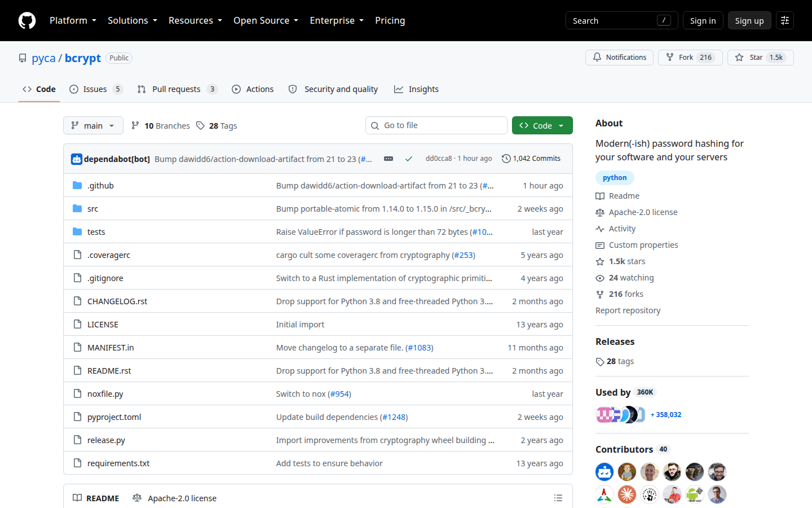812x508 pixels.
Task: Star the bcrypt repository
Action: tap(760, 58)
